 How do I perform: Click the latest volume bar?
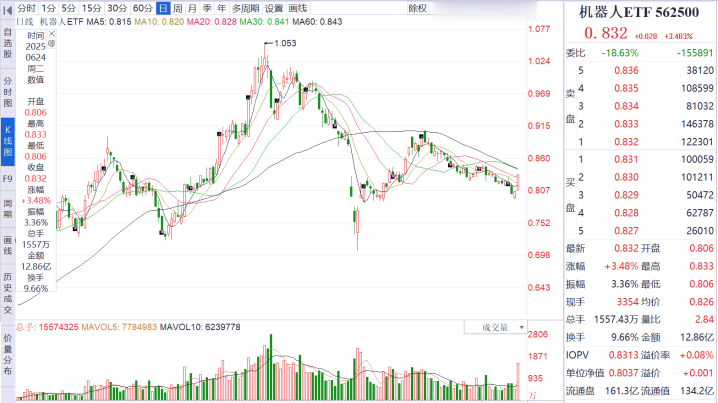coord(518,381)
